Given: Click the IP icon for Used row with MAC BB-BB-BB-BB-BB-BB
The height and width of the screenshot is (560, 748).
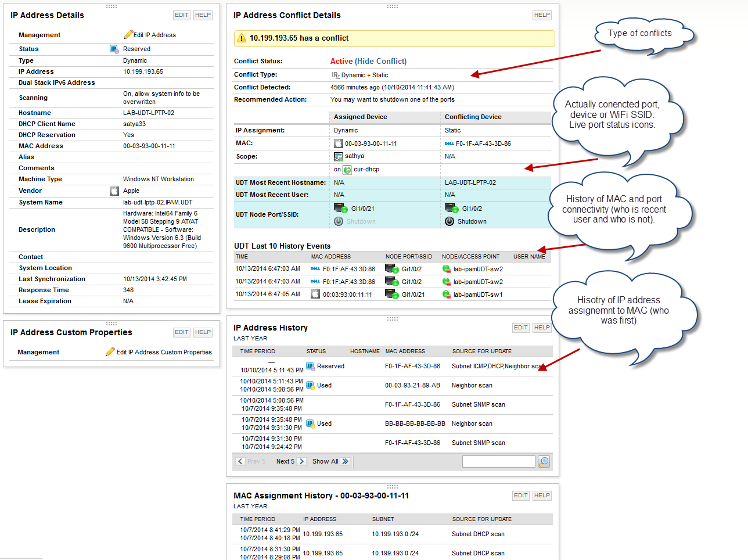Looking at the screenshot, I should coord(310,423).
